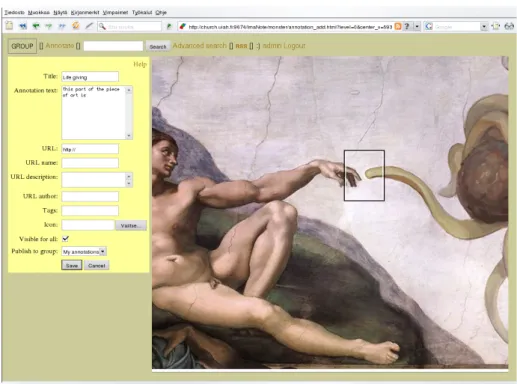Click URL description scrollbar down arrow
The image size is (517, 384).
click(129, 183)
